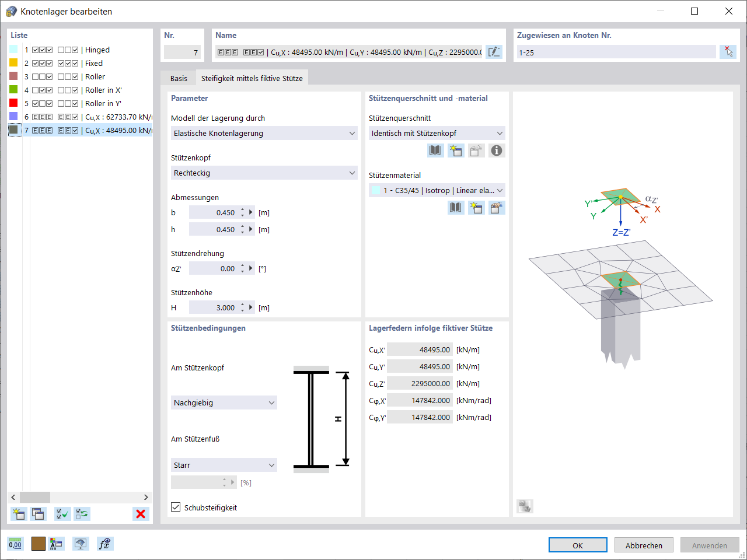
Task: Click the yellow color swatch of Fixed
Action: pyautogui.click(x=13, y=63)
